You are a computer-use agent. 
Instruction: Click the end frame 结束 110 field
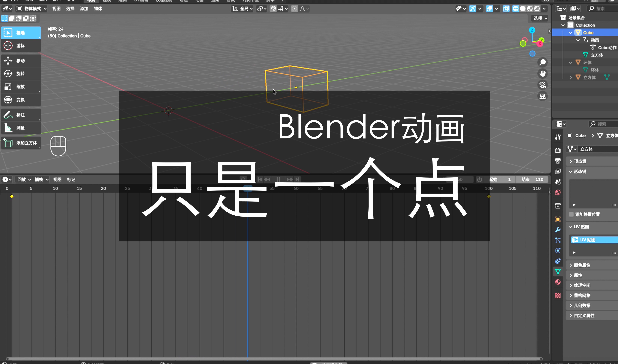532,179
